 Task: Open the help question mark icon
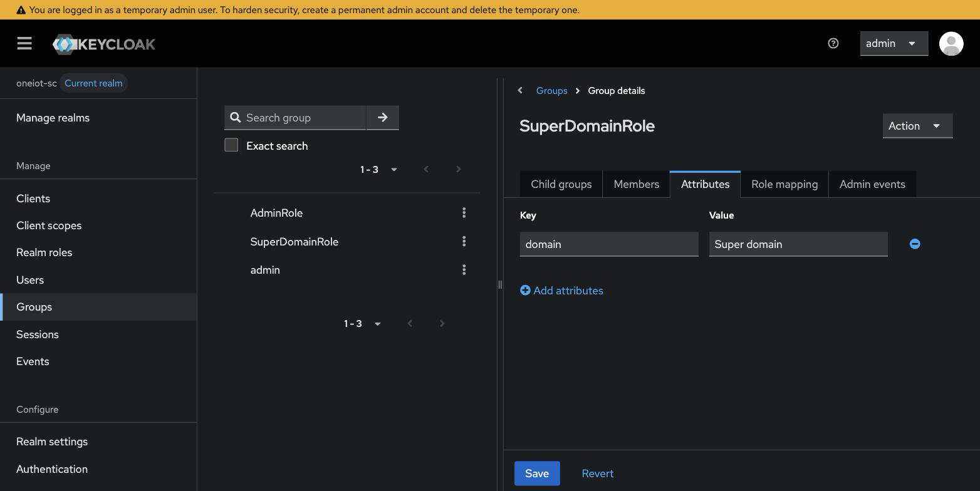point(833,43)
